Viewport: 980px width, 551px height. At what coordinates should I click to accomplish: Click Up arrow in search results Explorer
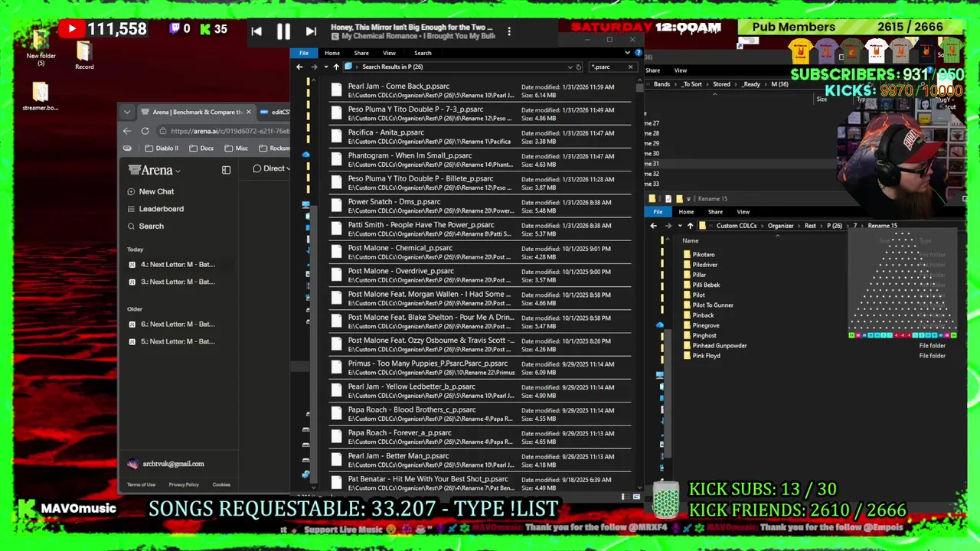[335, 67]
